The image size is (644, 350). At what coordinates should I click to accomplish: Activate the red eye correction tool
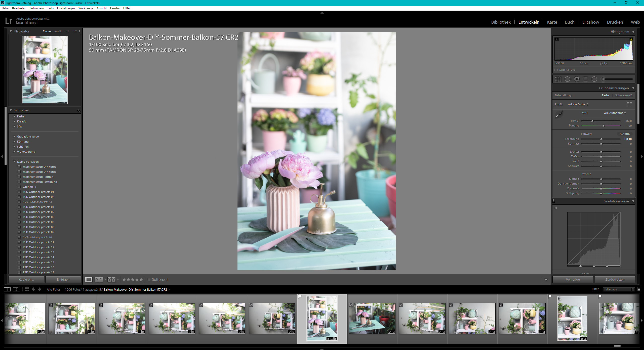click(577, 79)
